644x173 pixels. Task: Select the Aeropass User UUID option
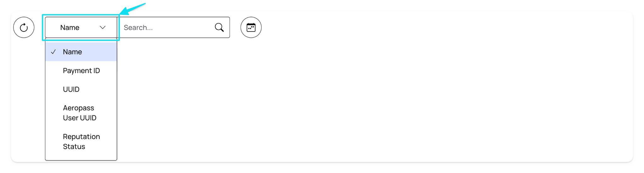[x=81, y=113]
